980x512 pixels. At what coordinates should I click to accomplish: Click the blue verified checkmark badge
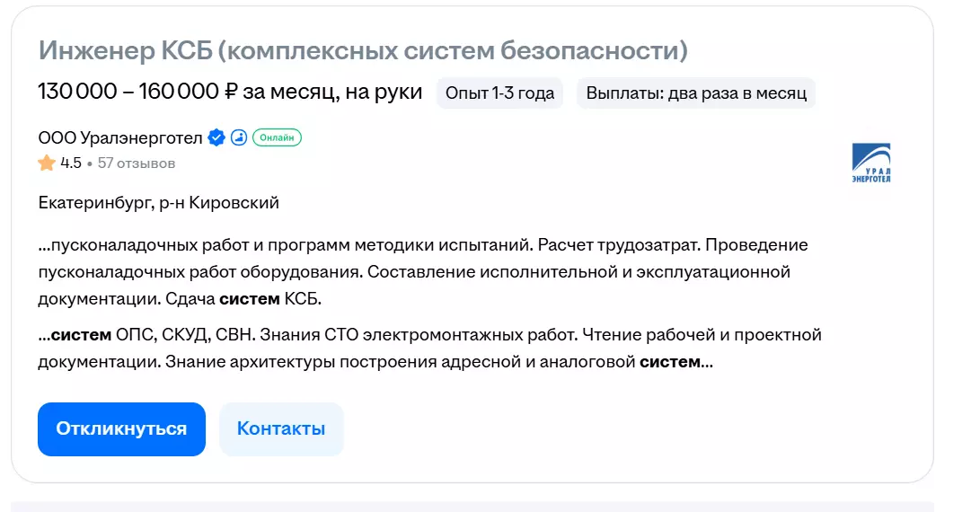(216, 137)
